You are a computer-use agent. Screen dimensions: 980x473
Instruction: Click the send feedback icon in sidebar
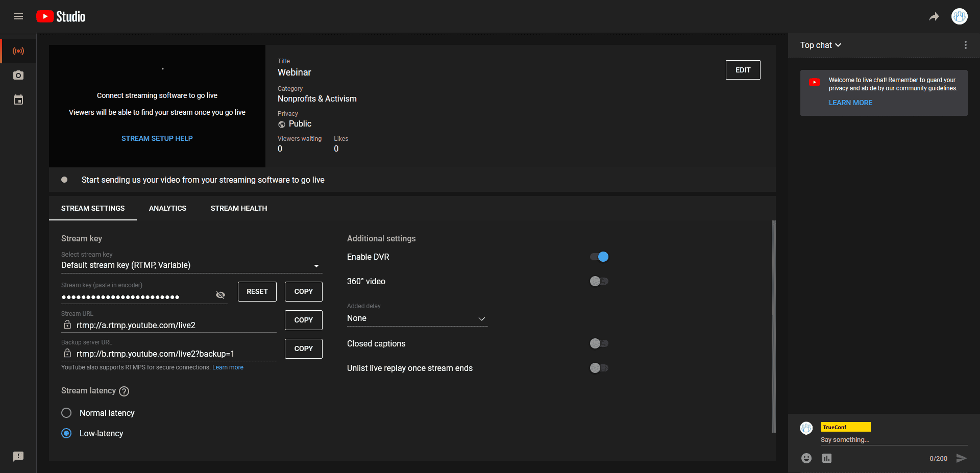coord(18,456)
